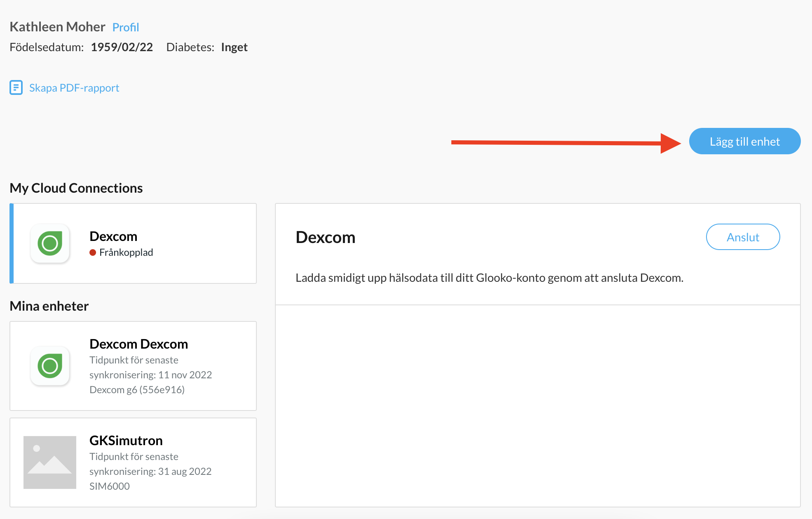Click the Lägg till enhet button
The height and width of the screenshot is (519, 812).
tap(745, 141)
